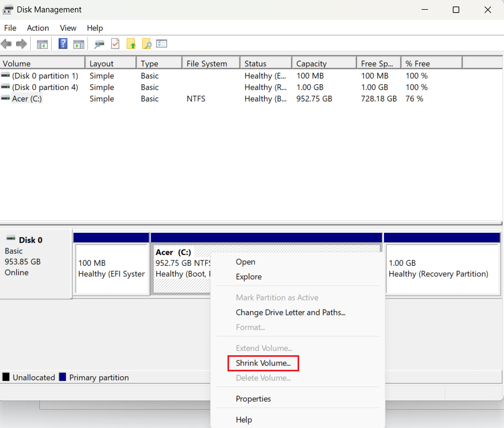Click the Back navigation arrow
This screenshot has width=504, height=428.
click(6, 44)
